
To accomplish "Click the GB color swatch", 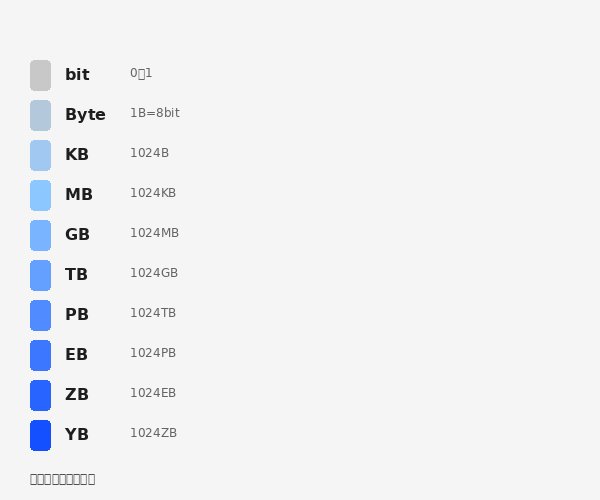I will coord(41,235).
